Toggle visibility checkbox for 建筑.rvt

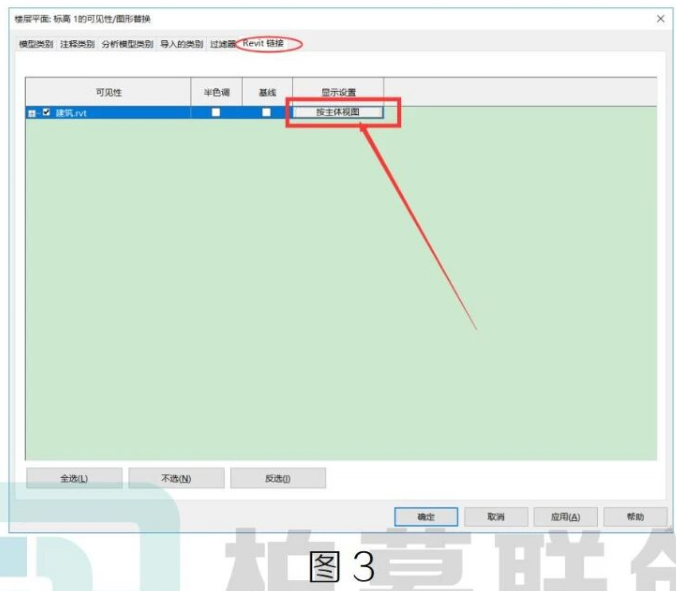point(46,113)
